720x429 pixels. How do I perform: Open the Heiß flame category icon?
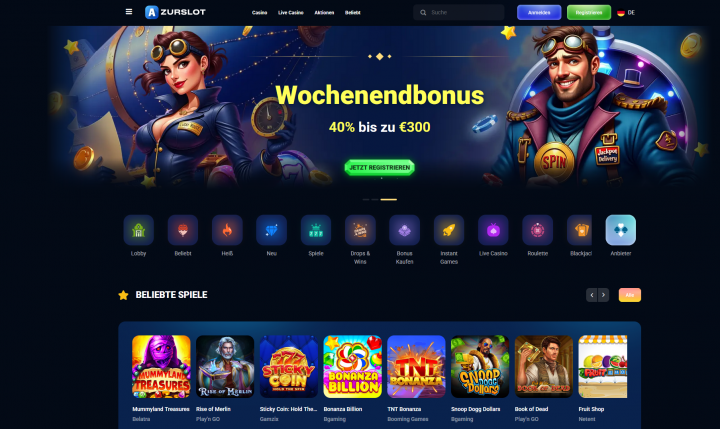click(227, 230)
